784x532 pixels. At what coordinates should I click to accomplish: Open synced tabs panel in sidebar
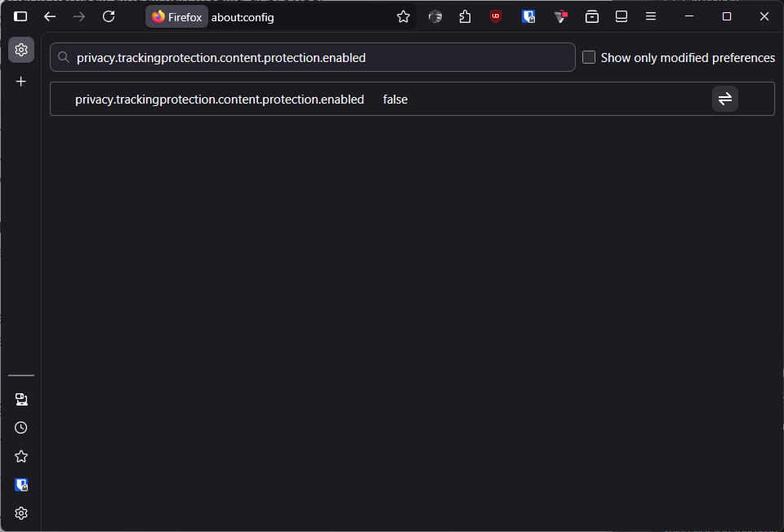21,399
